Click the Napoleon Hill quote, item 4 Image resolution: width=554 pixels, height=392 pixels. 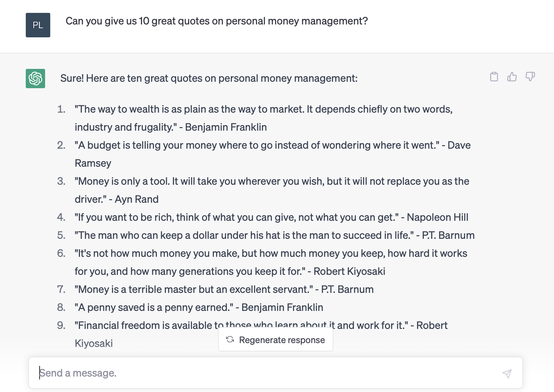[271, 217]
